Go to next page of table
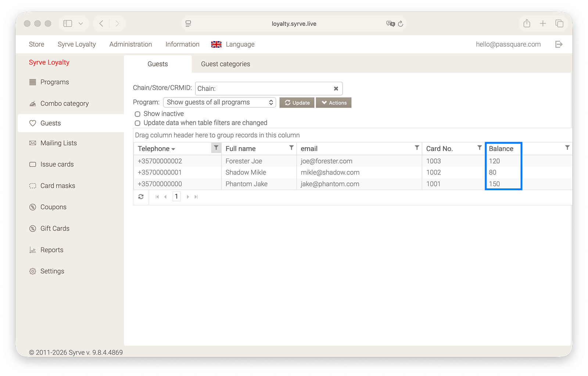This screenshot has height=376, width=588. 188,197
